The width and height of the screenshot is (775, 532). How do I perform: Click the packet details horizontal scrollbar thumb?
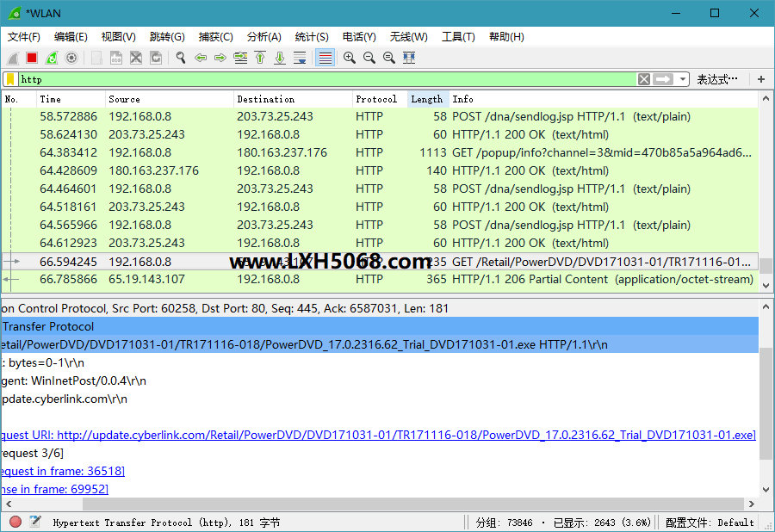[413, 504]
